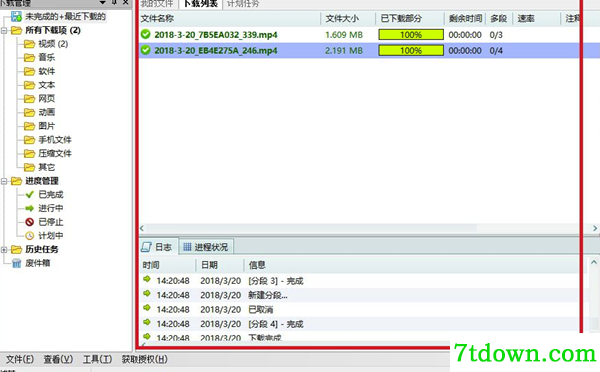
Task: Click the clock 计划中 icon
Action: pyautogui.click(x=29, y=236)
